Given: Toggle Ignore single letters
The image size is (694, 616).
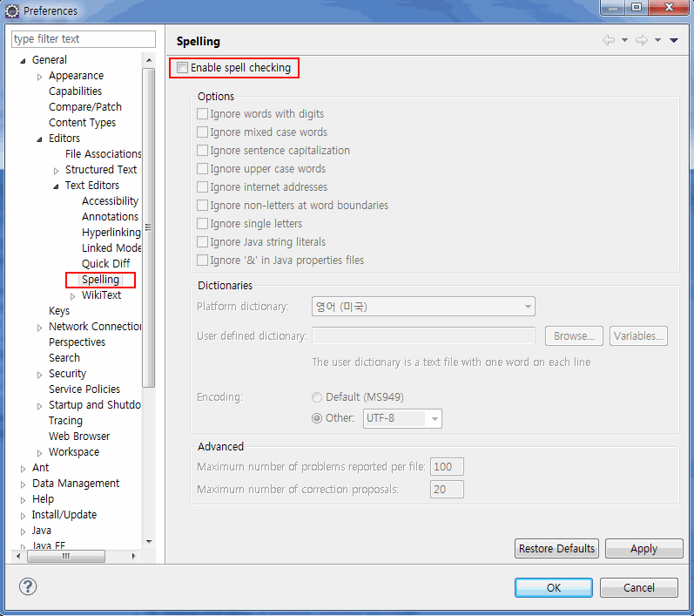Looking at the screenshot, I should pos(202,224).
